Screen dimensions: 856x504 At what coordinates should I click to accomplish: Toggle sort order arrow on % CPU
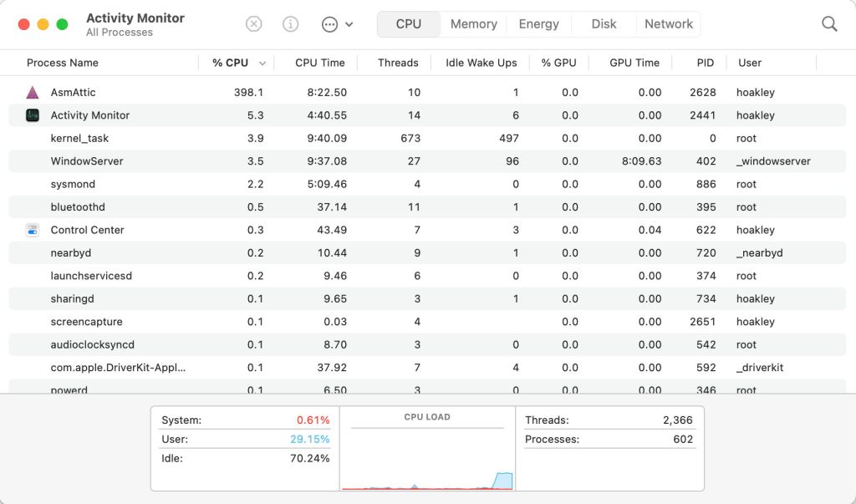point(262,64)
